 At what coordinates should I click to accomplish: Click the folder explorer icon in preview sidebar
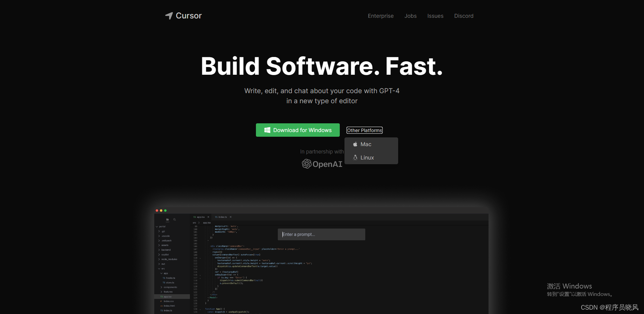(167, 219)
